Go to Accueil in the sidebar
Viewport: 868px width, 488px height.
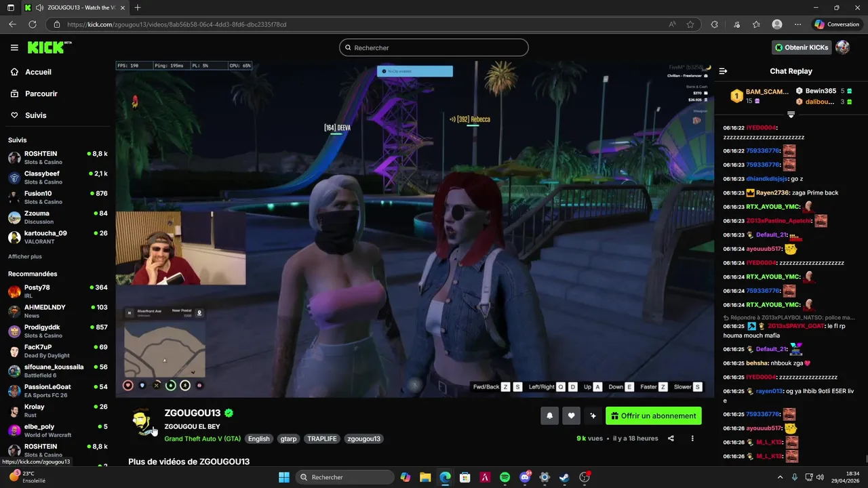click(x=38, y=72)
